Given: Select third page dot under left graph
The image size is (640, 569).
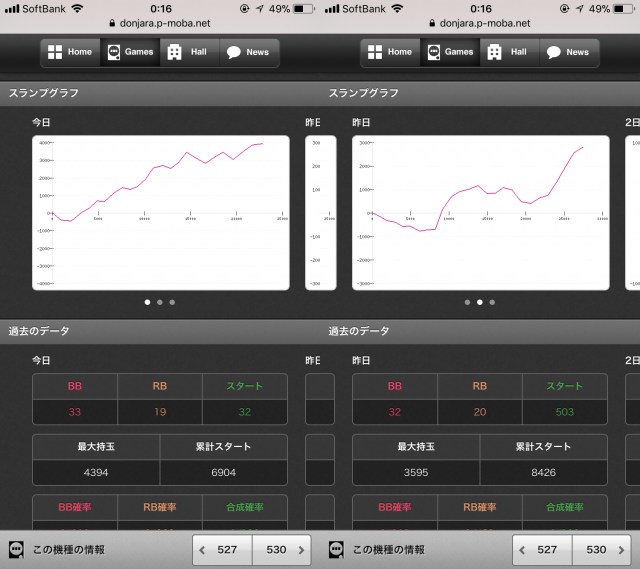Looking at the screenshot, I should pyautogui.click(x=172, y=301).
